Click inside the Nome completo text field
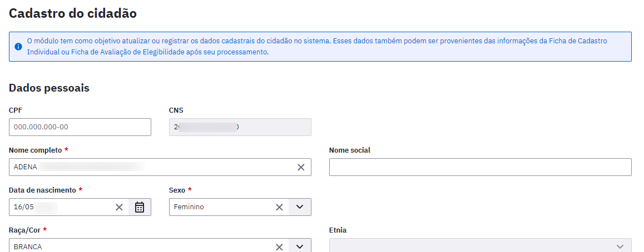This screenshot has height=252, width=644. [152, 167]
